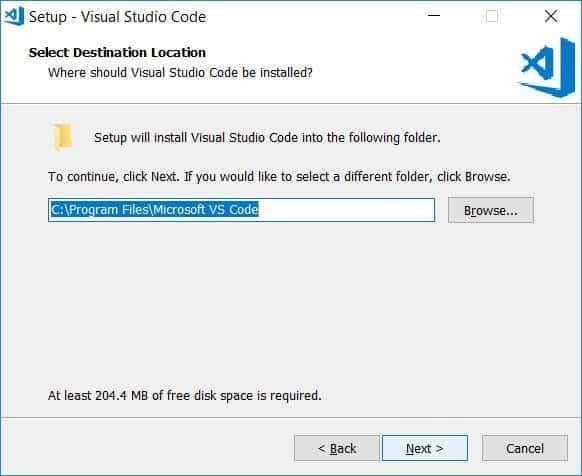Screen dimensions: 582x476
Task: Click the greyed-out maximize button
Action: [492, 16]
